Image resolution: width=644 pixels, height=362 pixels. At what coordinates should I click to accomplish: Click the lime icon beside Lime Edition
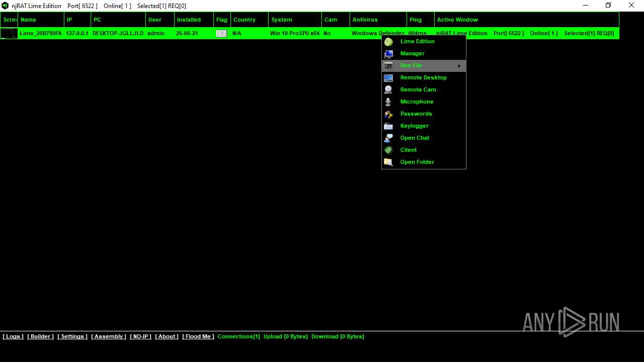tap(388, 42)
